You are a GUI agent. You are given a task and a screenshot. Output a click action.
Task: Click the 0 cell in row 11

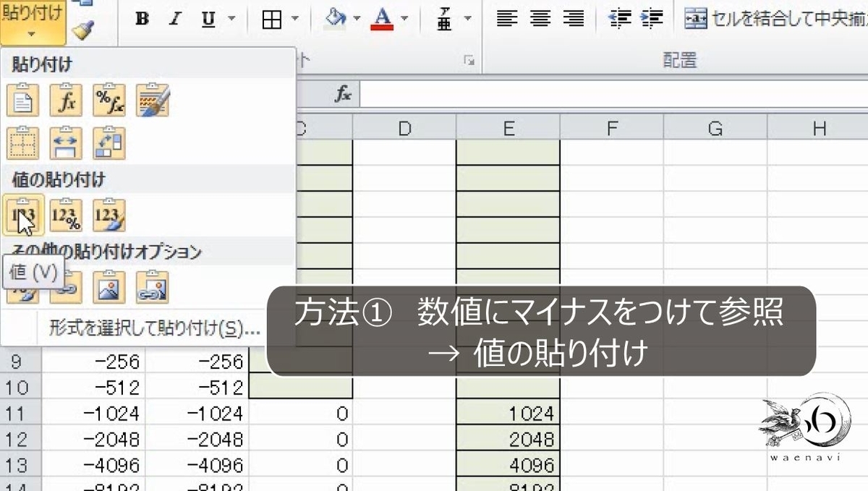(301, 414)
